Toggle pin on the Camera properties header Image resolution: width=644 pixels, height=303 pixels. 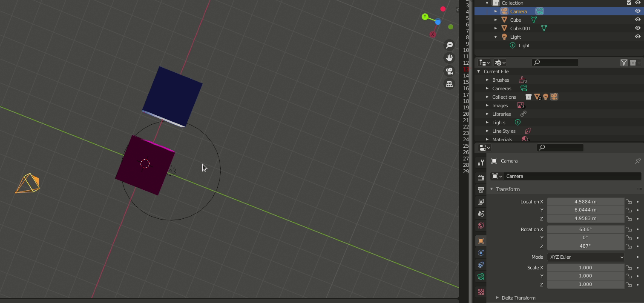[x=638, y=161]
